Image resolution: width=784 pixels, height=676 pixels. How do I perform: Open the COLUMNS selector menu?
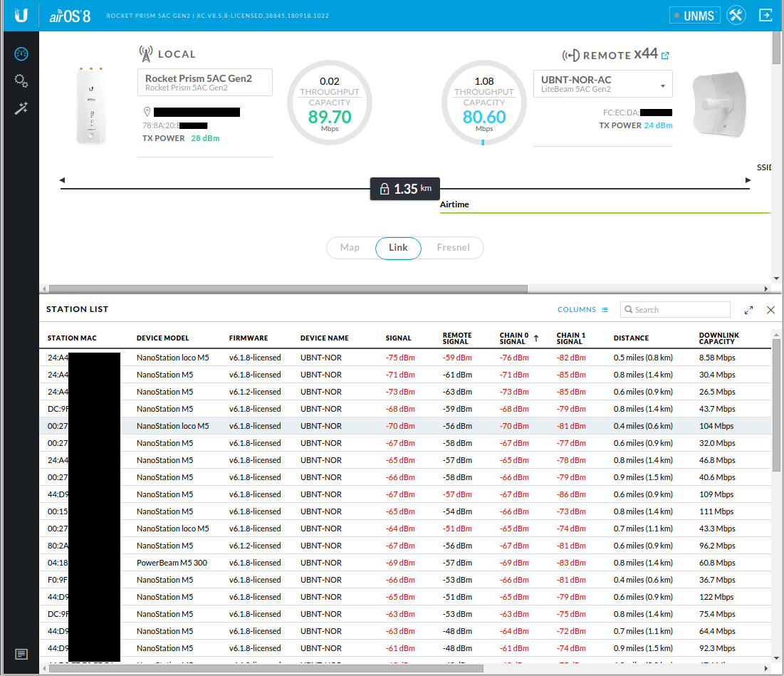[x=582, y=310]
